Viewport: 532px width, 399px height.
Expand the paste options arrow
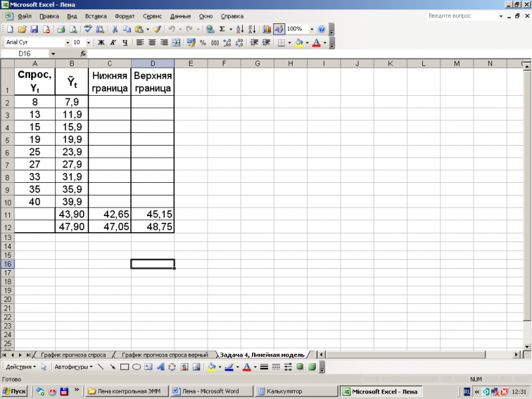pos(148,29)
